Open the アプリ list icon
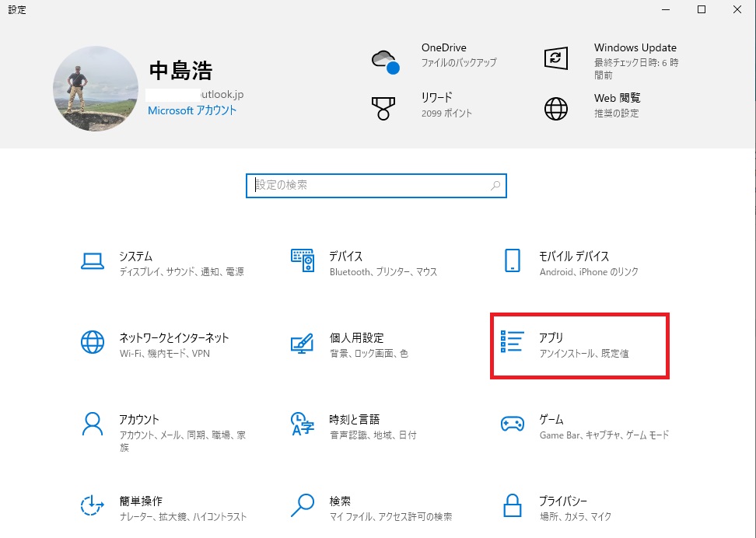The height and width of the screenshot is (538, 756). click(x=512, y=343)
